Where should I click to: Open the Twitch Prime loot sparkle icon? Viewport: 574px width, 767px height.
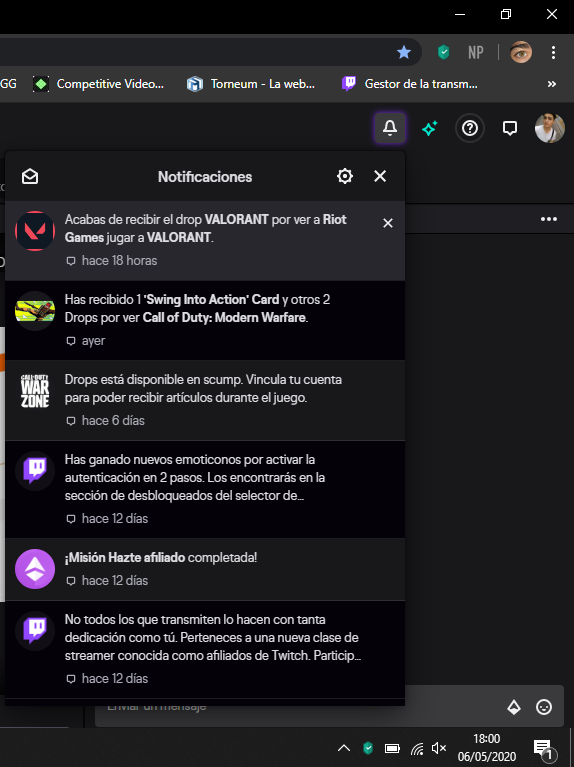[x=430, y=128]
